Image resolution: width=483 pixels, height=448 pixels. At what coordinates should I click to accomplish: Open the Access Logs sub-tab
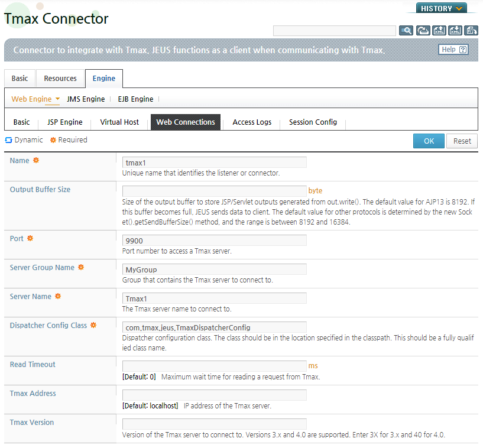pos(252,122)
